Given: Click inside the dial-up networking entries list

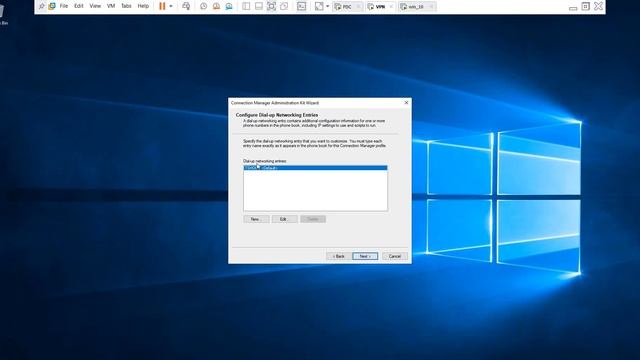Looking at the screenshot, I should [315, 188].
